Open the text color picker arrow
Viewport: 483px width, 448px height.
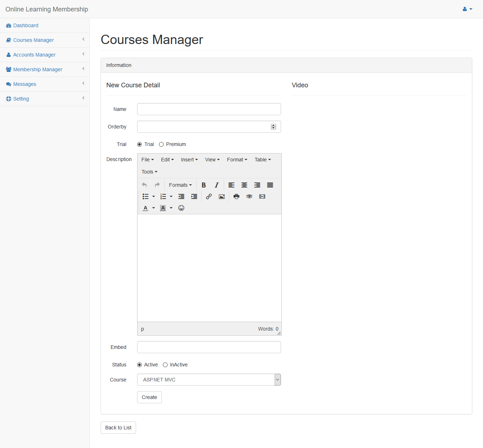coord(154,208)
